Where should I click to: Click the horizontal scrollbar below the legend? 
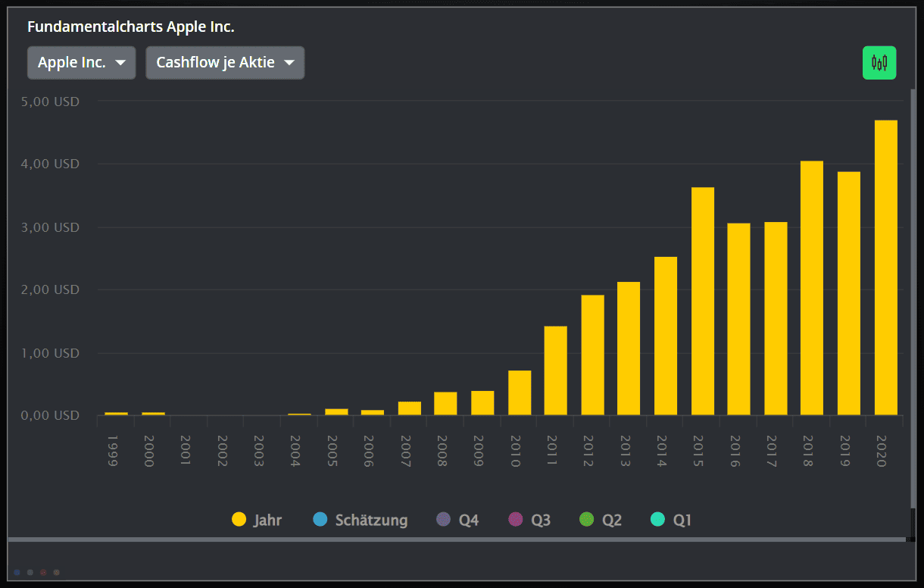(x=457, y=540)
